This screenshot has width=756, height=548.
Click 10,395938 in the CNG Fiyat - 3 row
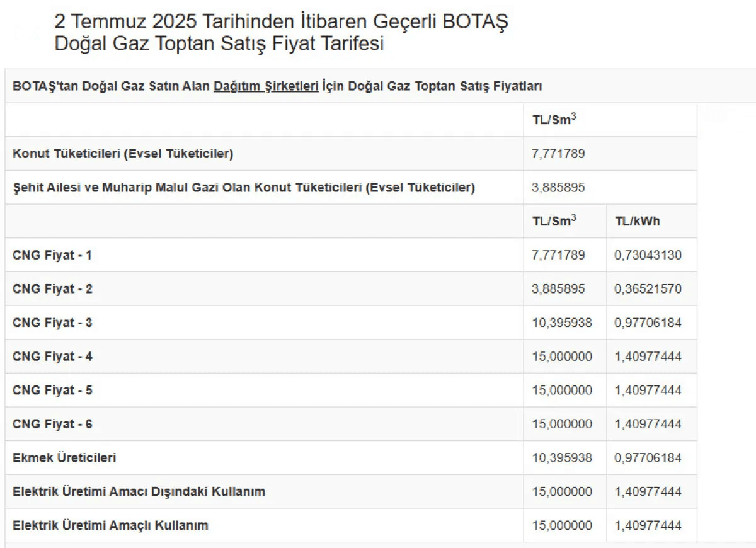coord(562,323)
